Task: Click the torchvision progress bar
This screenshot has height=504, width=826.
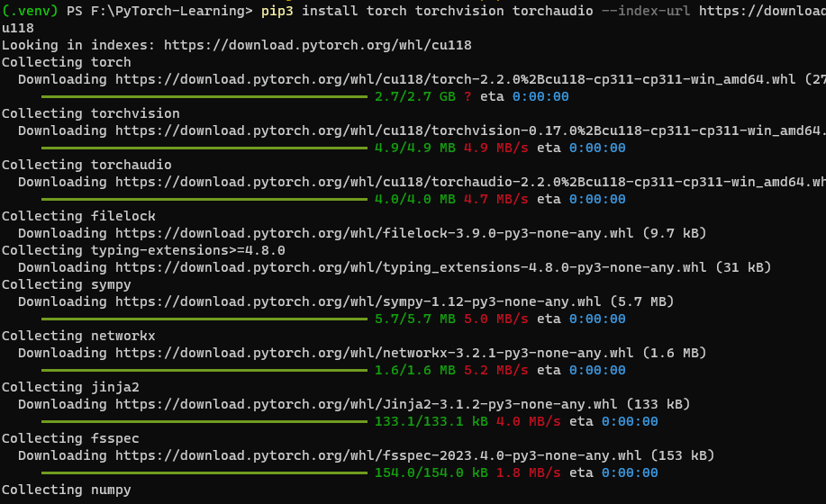Action: (204, 148)
